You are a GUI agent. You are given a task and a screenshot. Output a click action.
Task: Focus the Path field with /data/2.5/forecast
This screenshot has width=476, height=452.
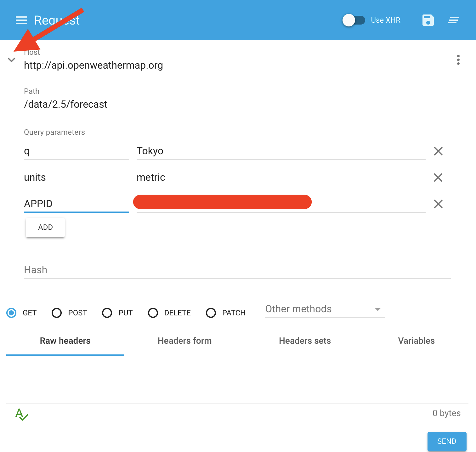click(237, 105)
